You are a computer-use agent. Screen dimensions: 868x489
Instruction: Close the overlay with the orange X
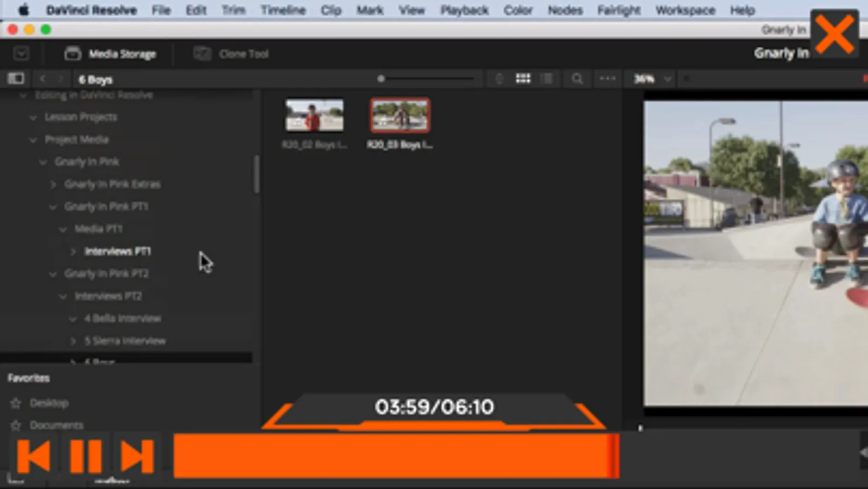click(834, 34)
